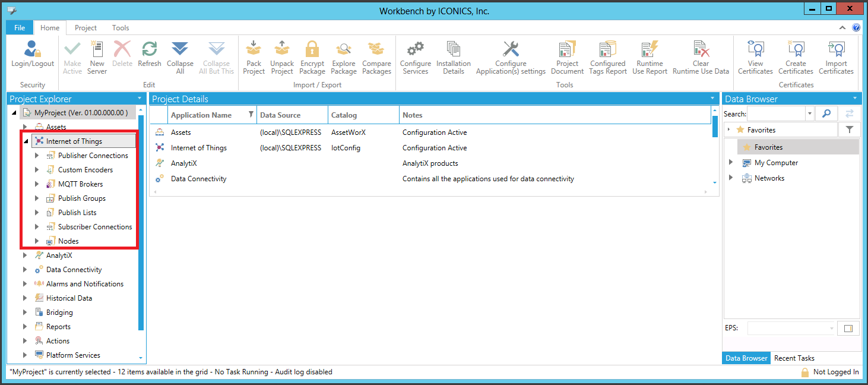The image size is (868, 385).
Task: Generate the Project Document
Action: coord(567,58)
